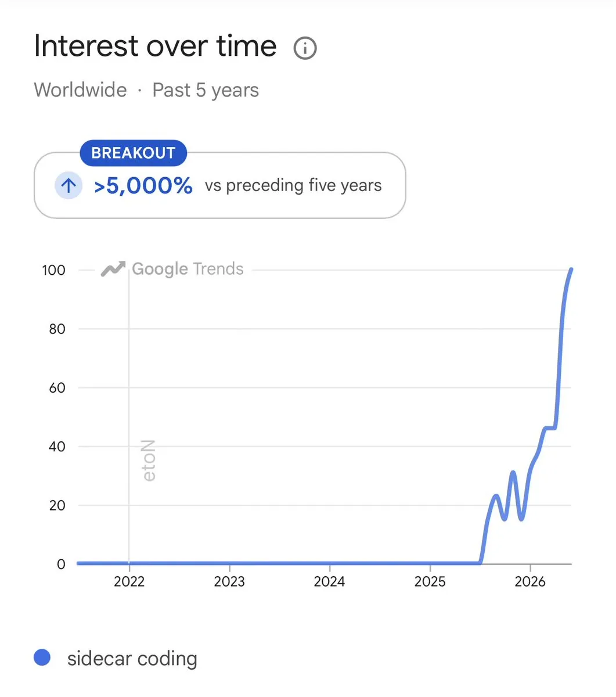Viewport: 616px width, 697px height.
Task: Click the BREAKOUT badge
Action: click(x=133, y=153)
